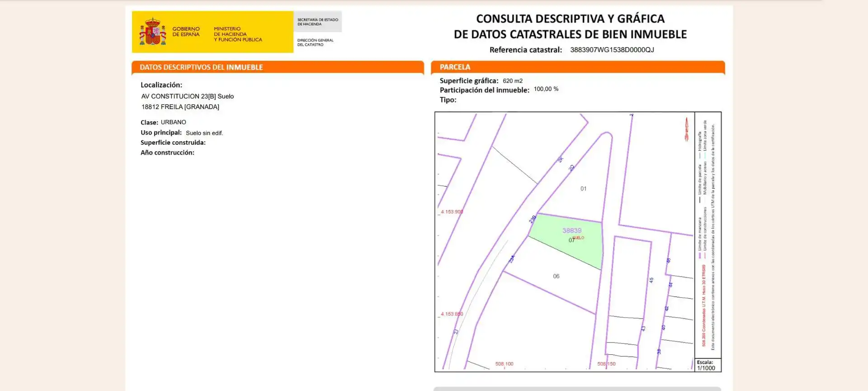
Task: Click the Año construcción label
Action: click(167, 153)
